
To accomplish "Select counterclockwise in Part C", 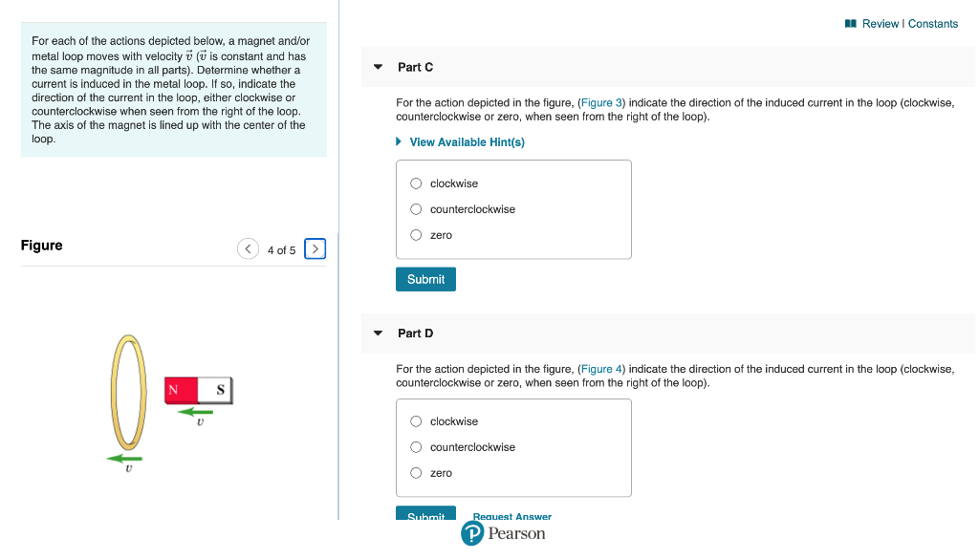I will [x=416, y=208].
